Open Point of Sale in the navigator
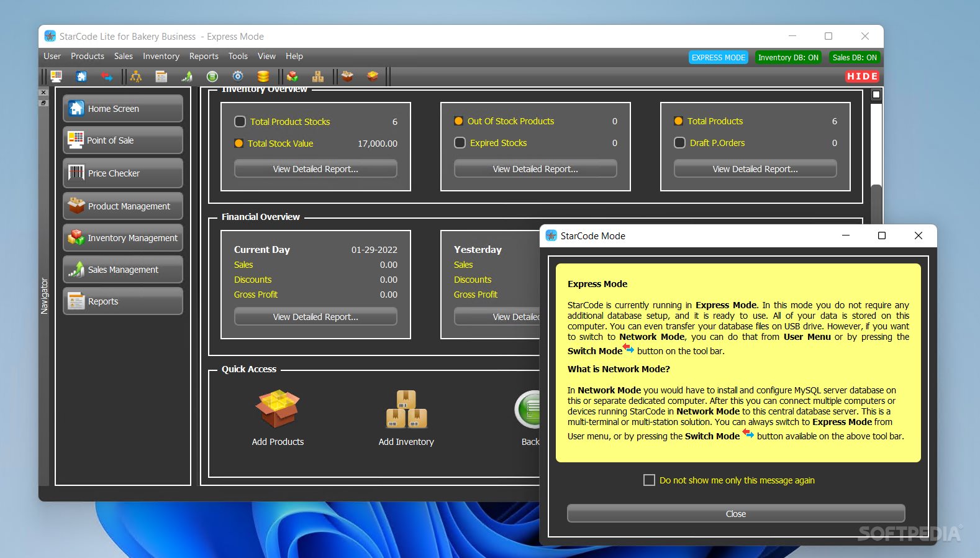The image size is (980, 558). tap(123, 140)
